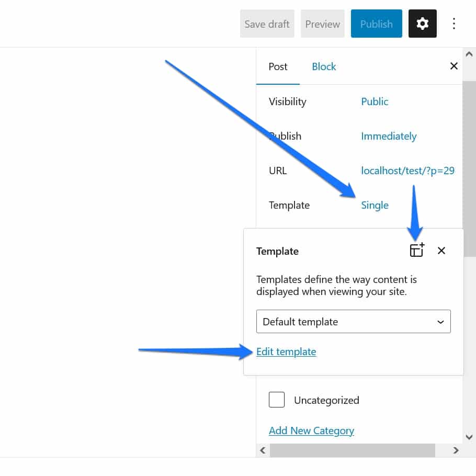Change Visibility from Public
This screenshot has width=476, height=476.
pyautogui.click(x=375, y=101)
